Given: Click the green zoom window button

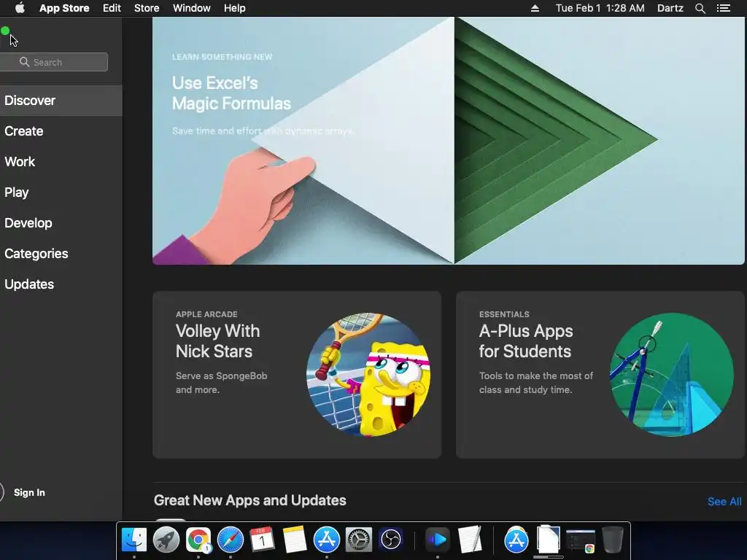Looking at the screenshot, I should coord(5,31).
